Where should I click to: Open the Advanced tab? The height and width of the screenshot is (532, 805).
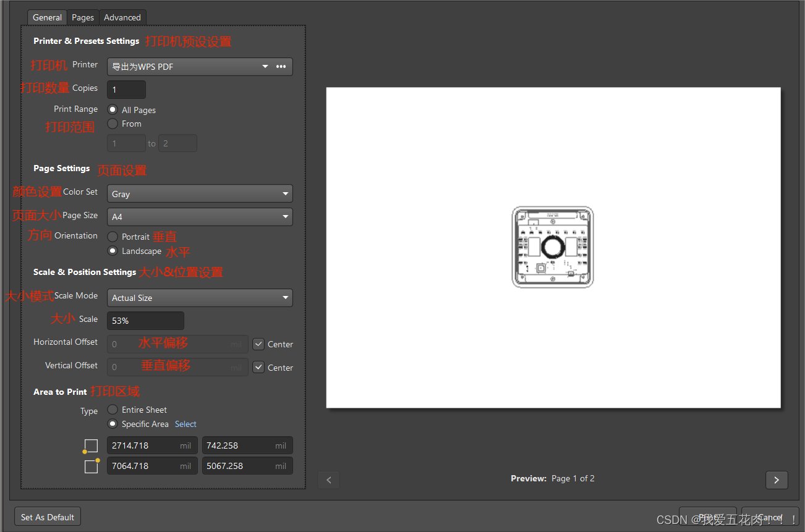122,17
